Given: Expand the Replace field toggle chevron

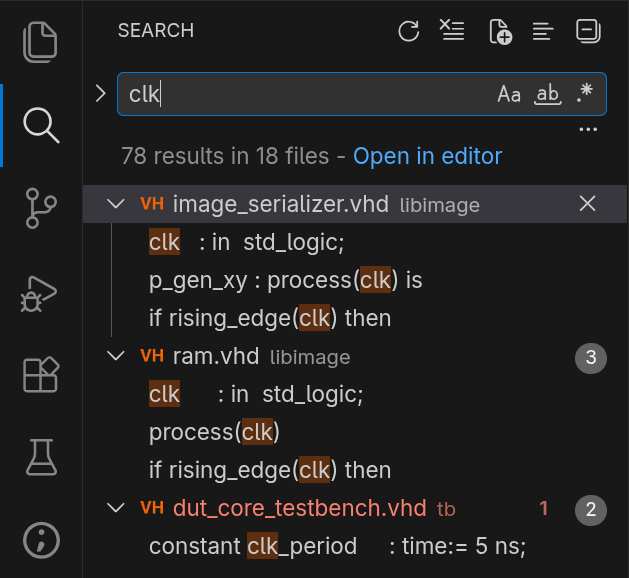Looking at the screenshot, I should pyautogui.click(x=100, y=94).
